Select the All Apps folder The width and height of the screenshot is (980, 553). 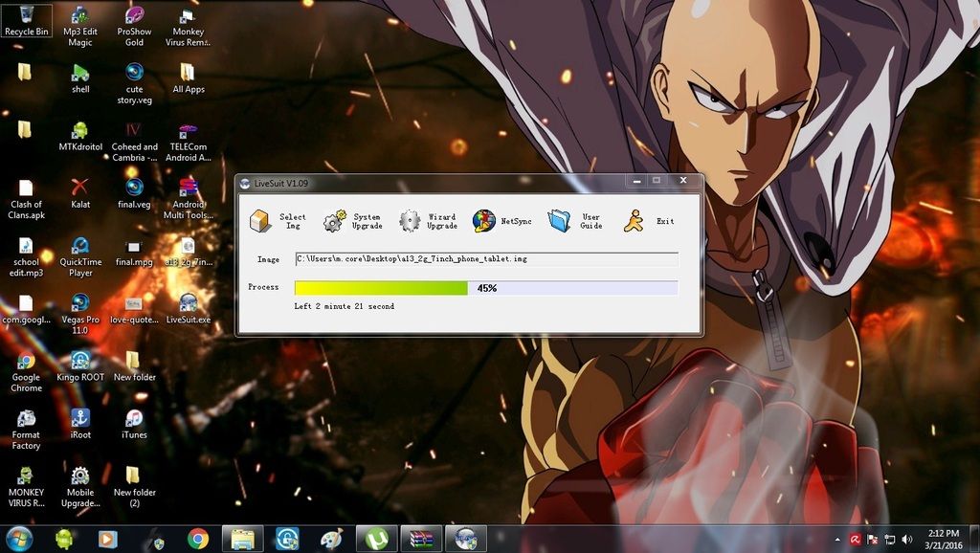(189, 78)
